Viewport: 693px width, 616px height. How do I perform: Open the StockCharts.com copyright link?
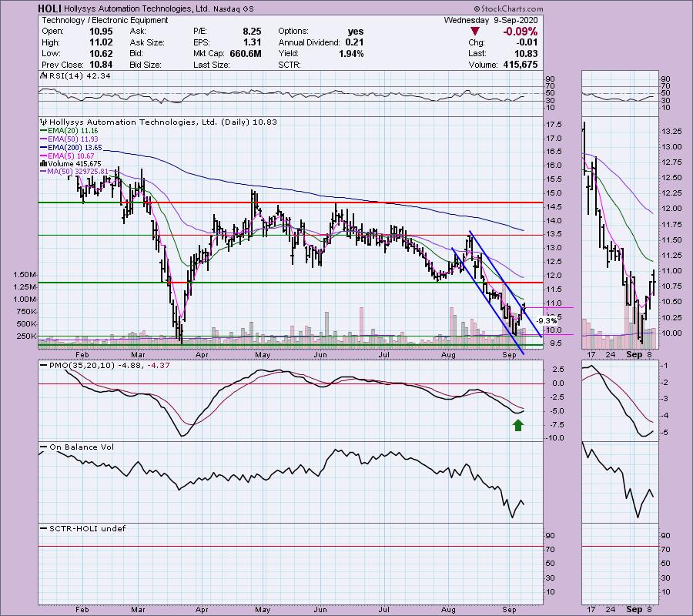coord(508,8)
